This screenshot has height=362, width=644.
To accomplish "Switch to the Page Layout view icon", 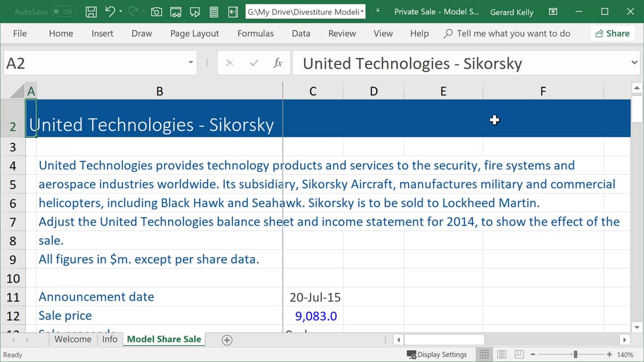I will 502,354.
